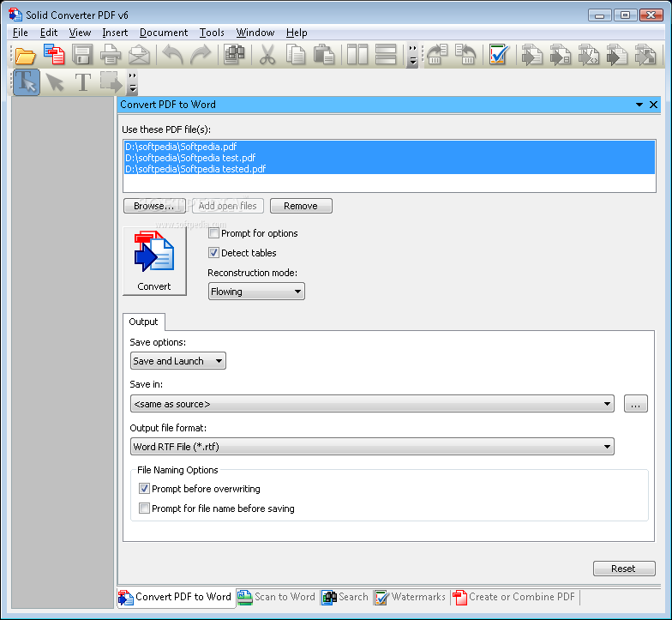
Task: Click the Watermark checkmark toolbar icon
Action: click(499, 55)
